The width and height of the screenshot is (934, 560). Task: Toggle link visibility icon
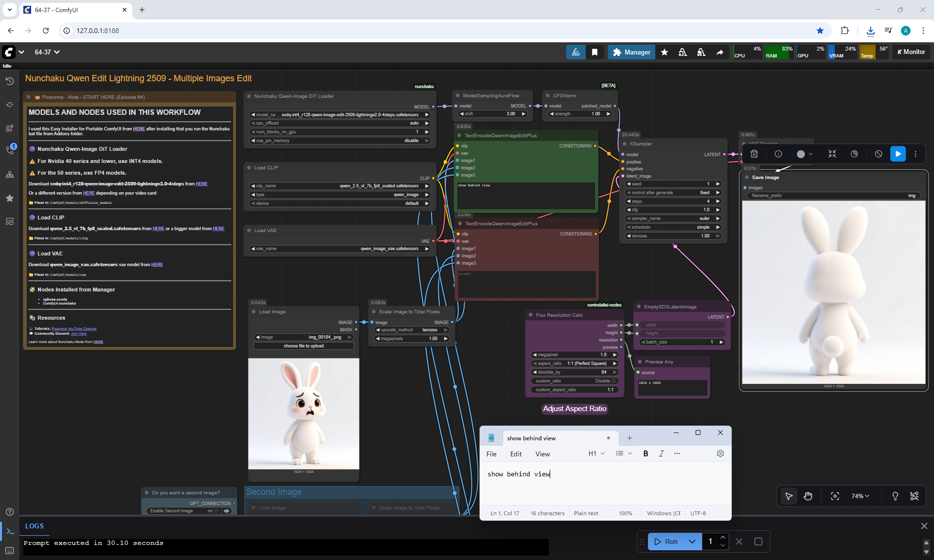click(x=915, y=496)
